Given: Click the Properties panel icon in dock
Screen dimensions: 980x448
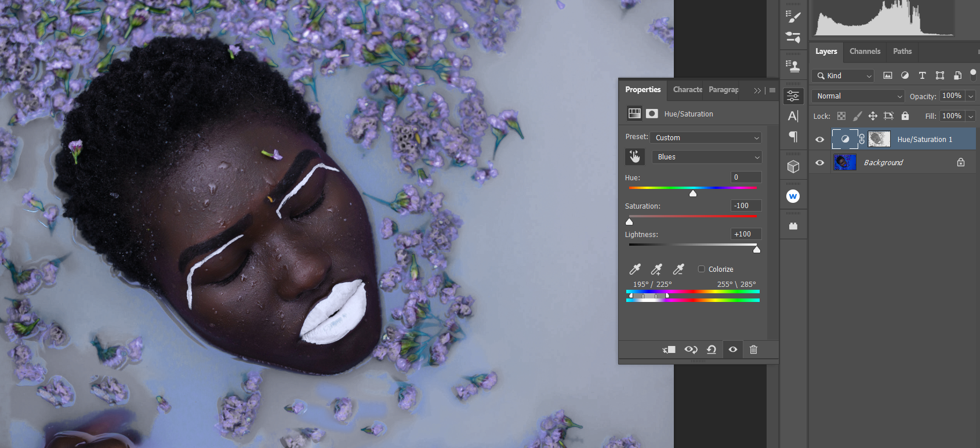Looking at the screenshot, I should tap(793, 96).
